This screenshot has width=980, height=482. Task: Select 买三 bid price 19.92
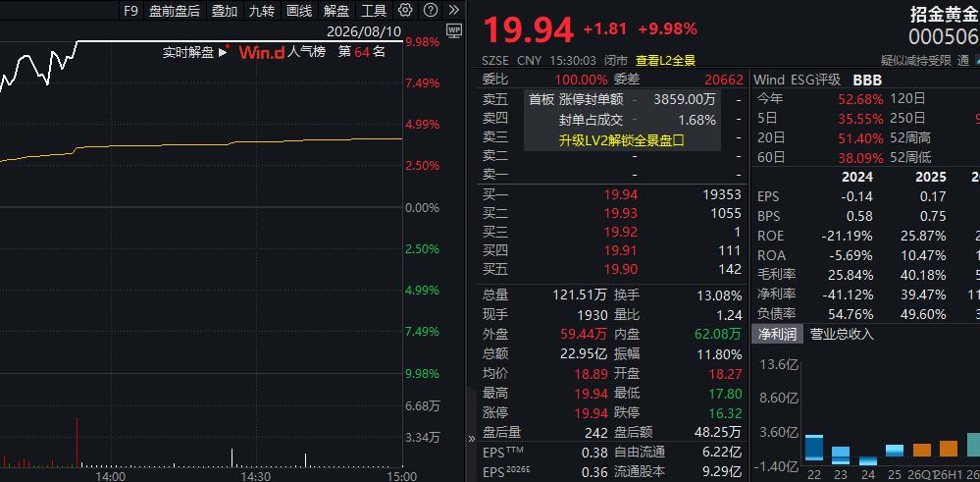(x=621, y=233)
